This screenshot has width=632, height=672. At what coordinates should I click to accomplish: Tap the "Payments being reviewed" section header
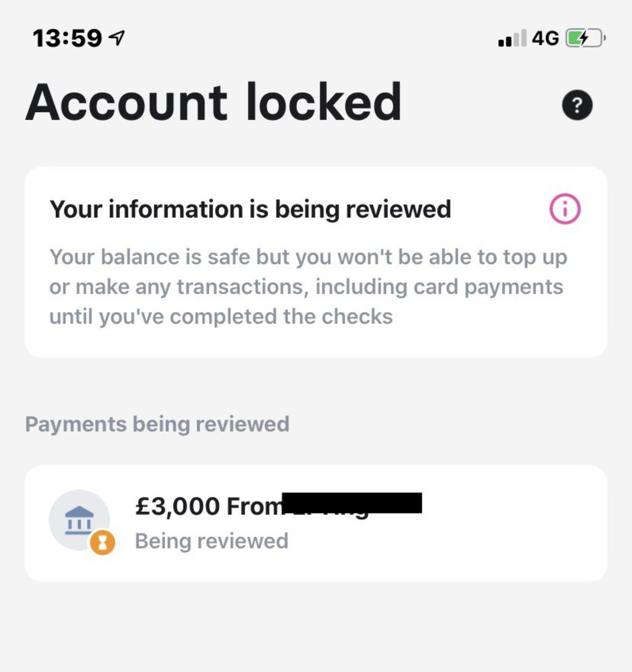click(157, 424)
